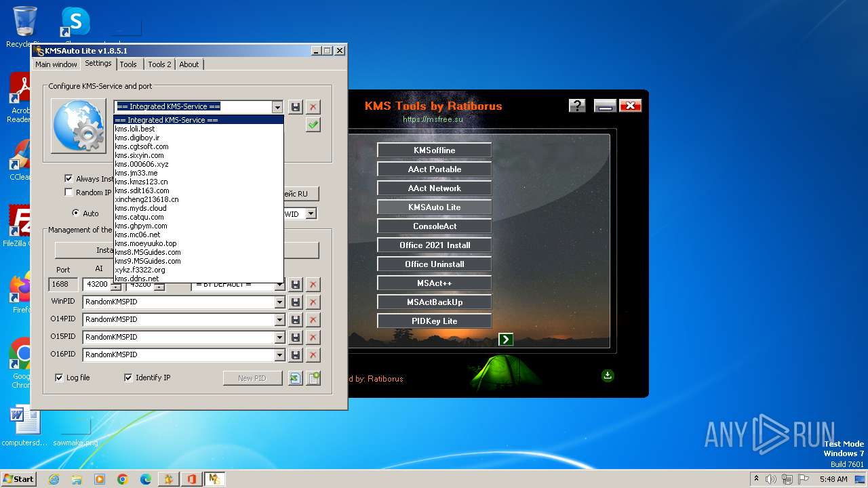Expand the O16PID dropdown
Image resolution: width=868 pixels, height=488 pixels.
pyautogui.click(x=279, y=355)
